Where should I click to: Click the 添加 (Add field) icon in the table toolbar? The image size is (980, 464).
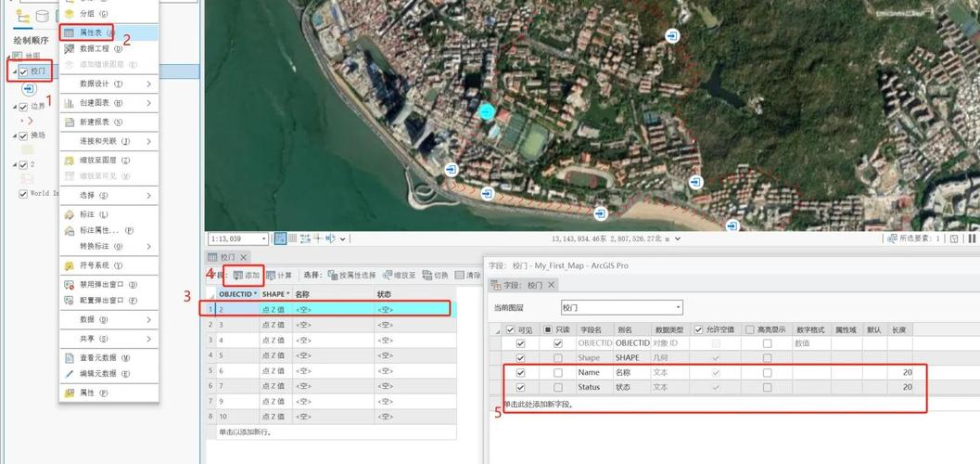point(247,276)
